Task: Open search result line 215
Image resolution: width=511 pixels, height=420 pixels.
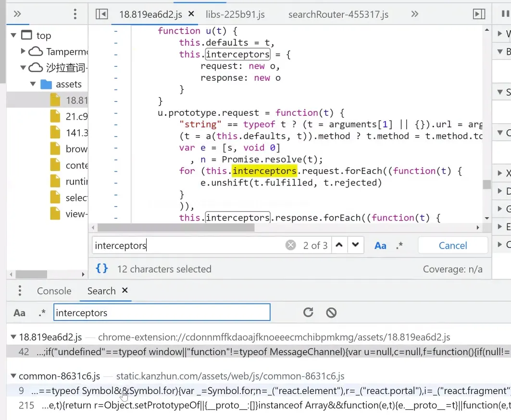Action: (x=259, y=405)
